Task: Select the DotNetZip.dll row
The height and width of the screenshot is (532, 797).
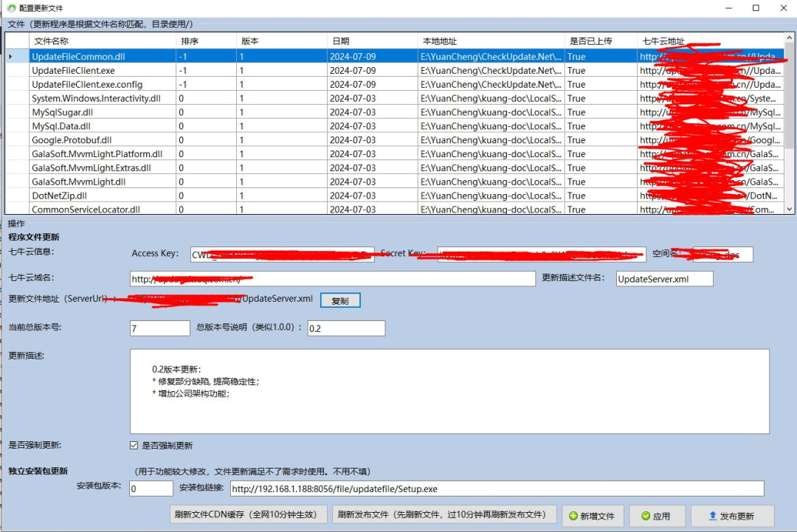Action: coord(394,195)
